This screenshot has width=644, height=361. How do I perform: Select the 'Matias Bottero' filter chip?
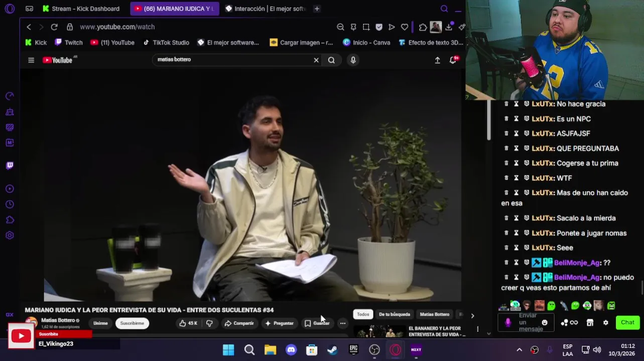tap(435, 314)
